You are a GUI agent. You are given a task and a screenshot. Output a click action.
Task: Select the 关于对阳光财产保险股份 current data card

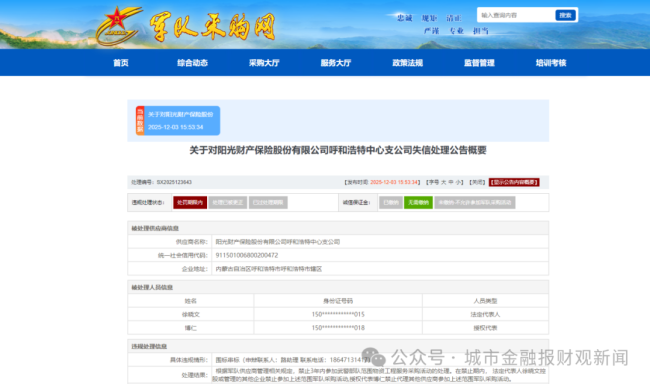(x=178, y=121)
